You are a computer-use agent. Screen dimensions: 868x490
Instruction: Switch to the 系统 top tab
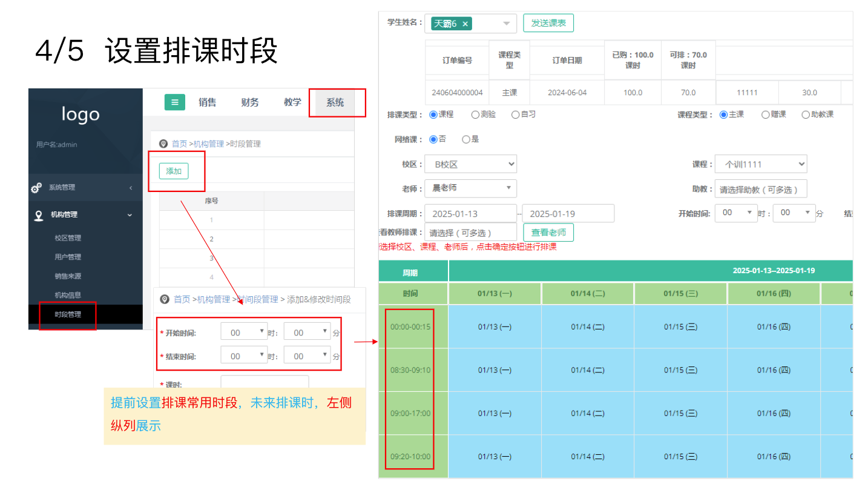pos(335,102)
